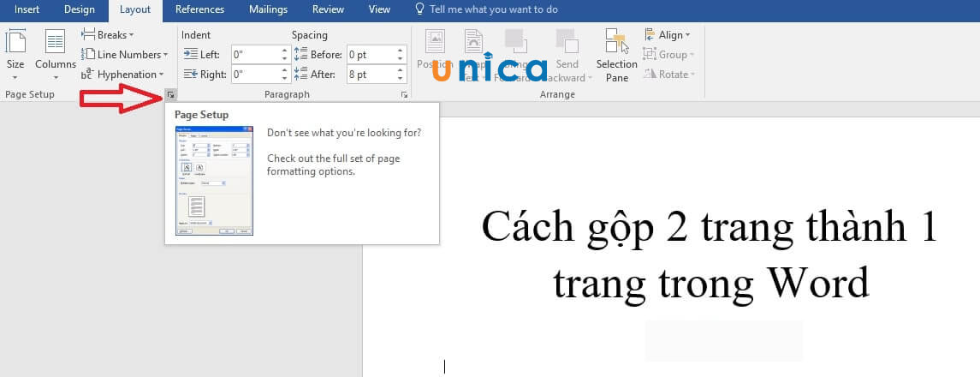
Task: Click the Position picture icon
Action: point(435,40)
